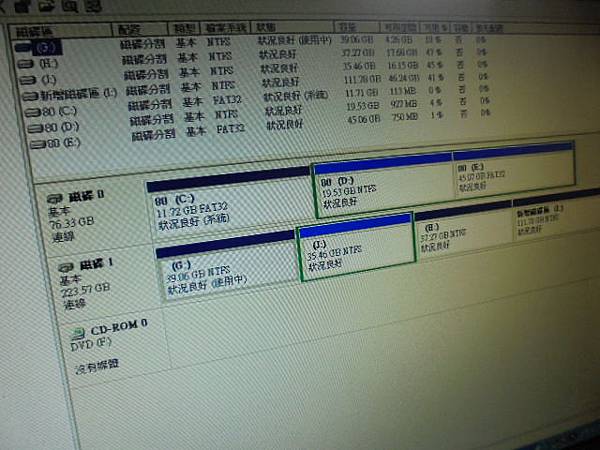Click drive icon beside 新增磁碟區 (I:) row
Viewport: 600px width, 450px height.
tap(29, 96)
